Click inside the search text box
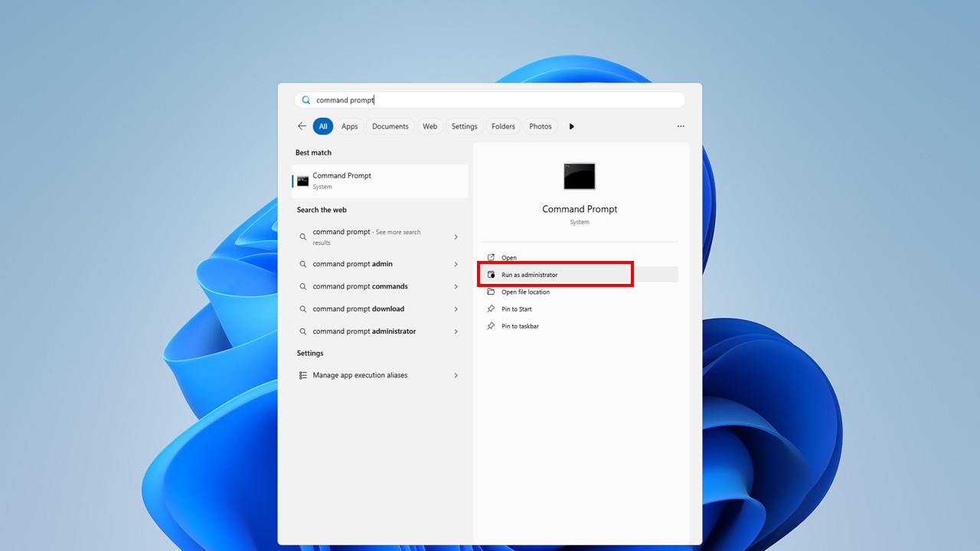 [490, 100]
